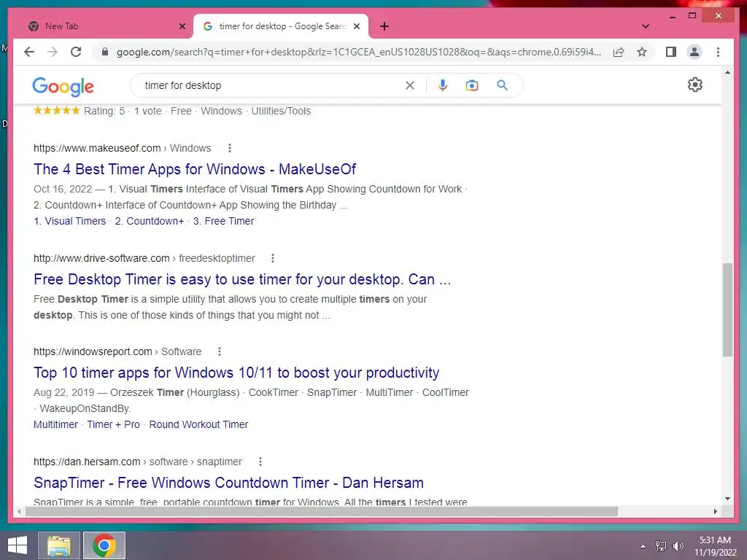Click the scroll down arrow

point(727,499)
